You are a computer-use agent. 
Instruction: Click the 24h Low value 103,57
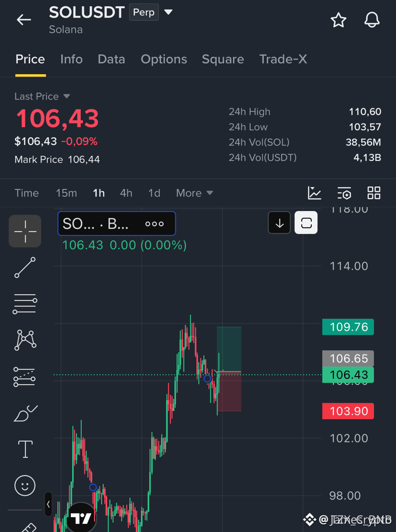(x=365, y=127)
